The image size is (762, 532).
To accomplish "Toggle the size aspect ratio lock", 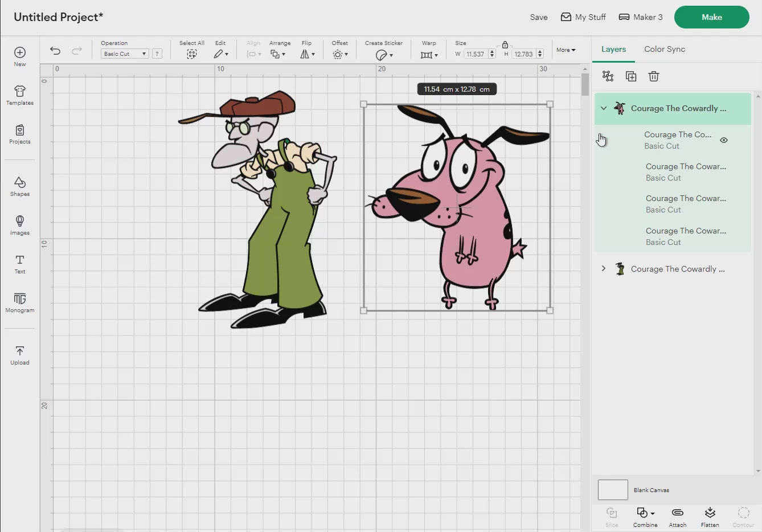I will (x=505, y=44).
